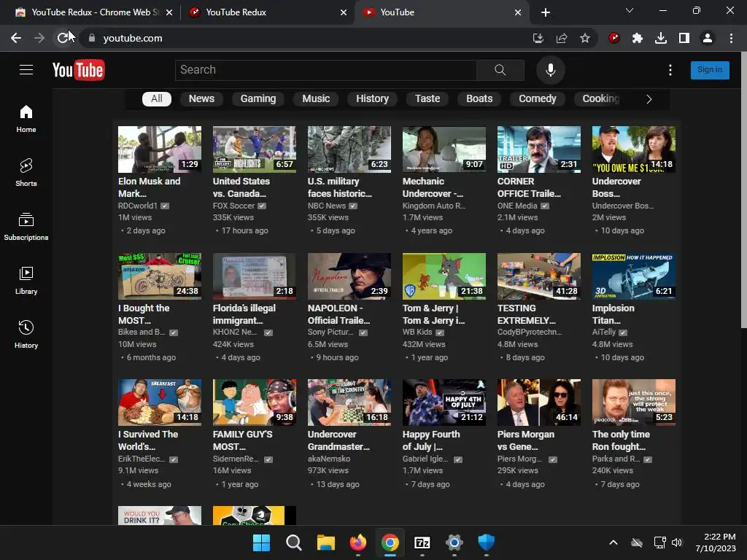The width and height of the screenshot is (747, 560).
Task: Open Windows taskbar search
Action: click(293, 542)
